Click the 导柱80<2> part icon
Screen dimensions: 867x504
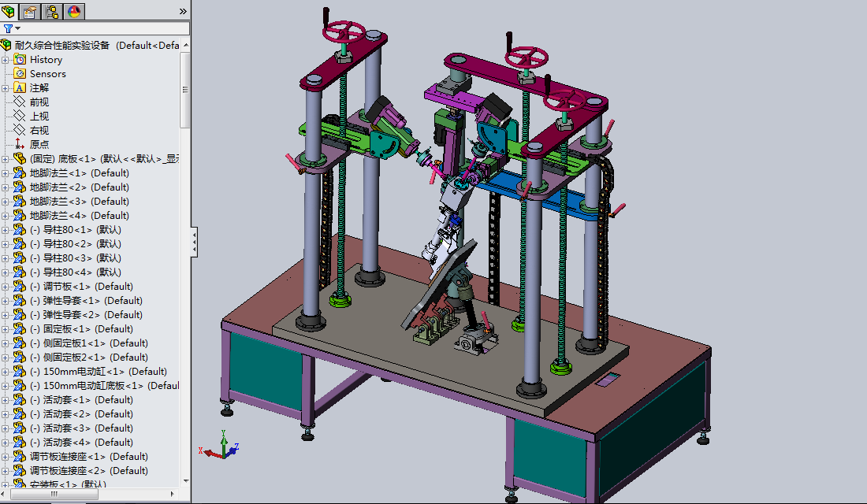[20, 243]
